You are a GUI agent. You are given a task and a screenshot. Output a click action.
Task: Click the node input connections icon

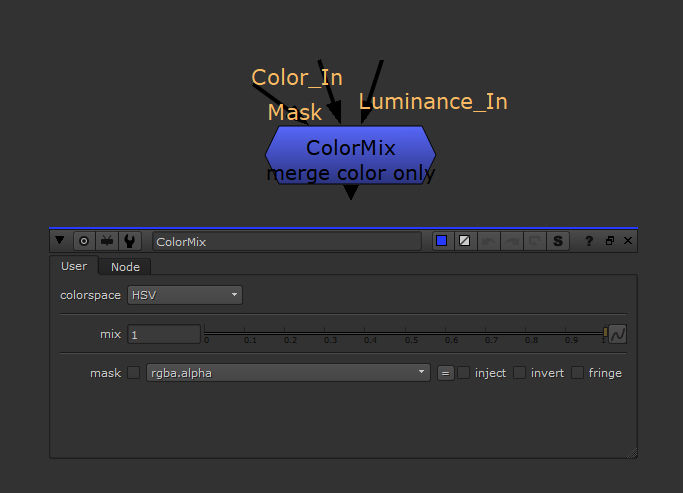pos(107,241)
